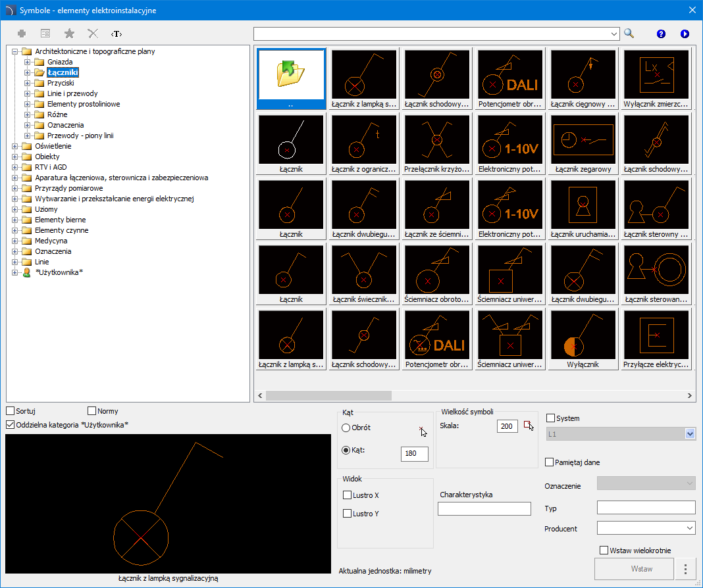
Task: Open the search field dropdown arrow
Action: (613, 34)
